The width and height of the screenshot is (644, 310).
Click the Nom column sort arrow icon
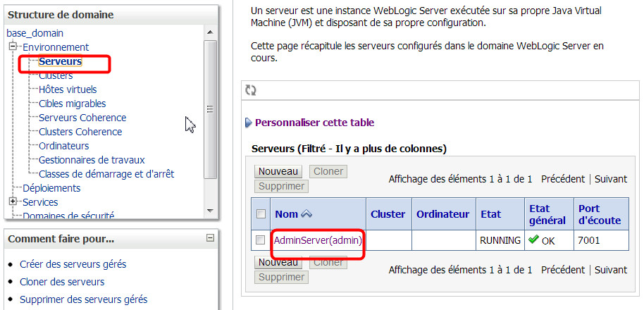[x=306, y=214]
